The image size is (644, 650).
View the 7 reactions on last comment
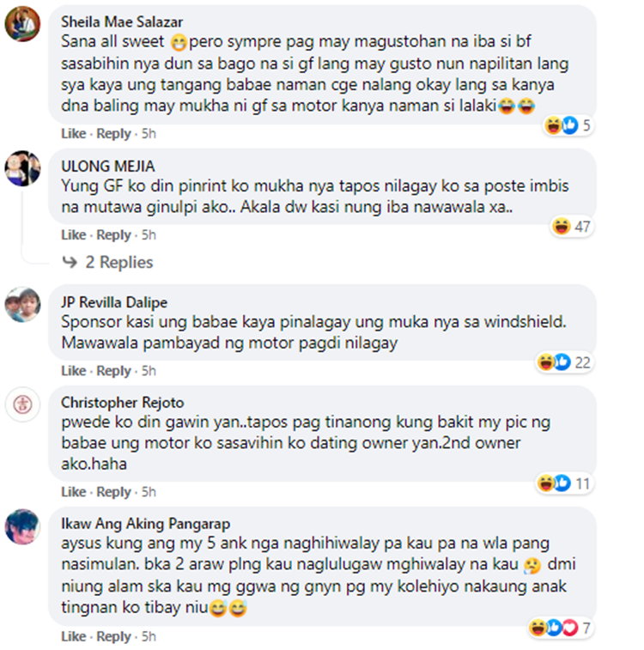click(x=561, y=628)
